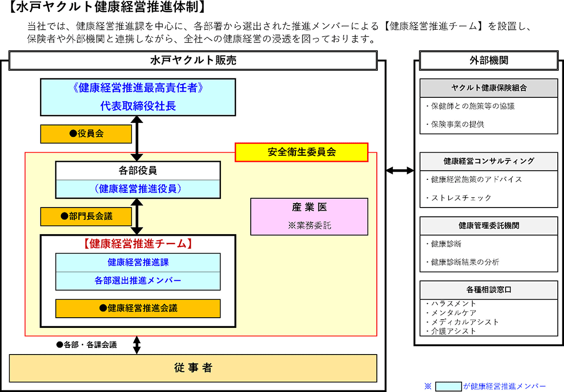Select the yellow 安全衛生委員会 label

[x=301, y=152]
